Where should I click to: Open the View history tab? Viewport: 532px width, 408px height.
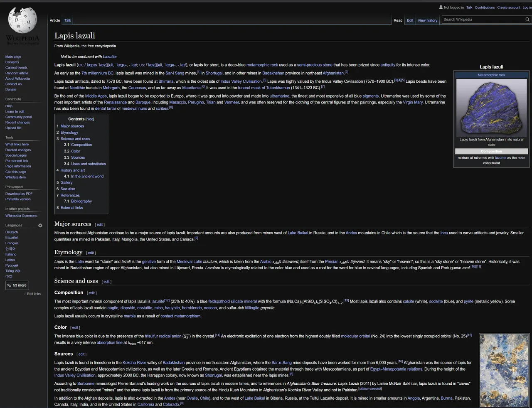[427, 20]
